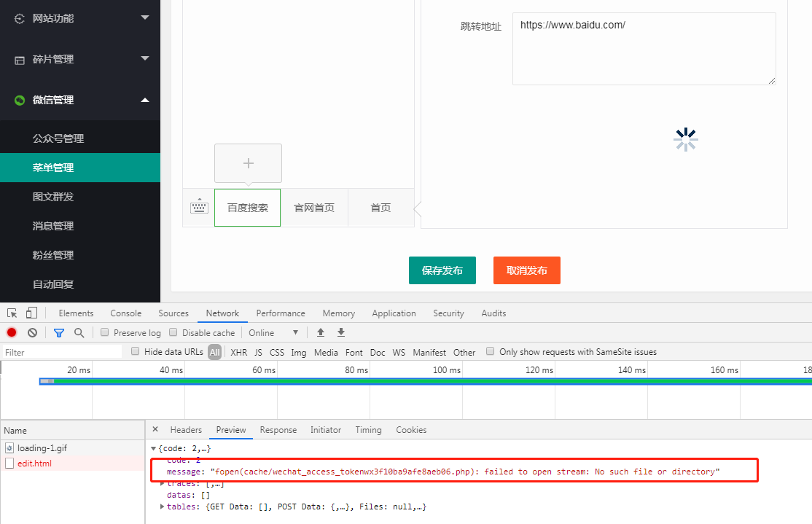Screen dimensions: 812x524
Task: Check Only show requests with SameSite issues
Action: [x=490, y=351]
